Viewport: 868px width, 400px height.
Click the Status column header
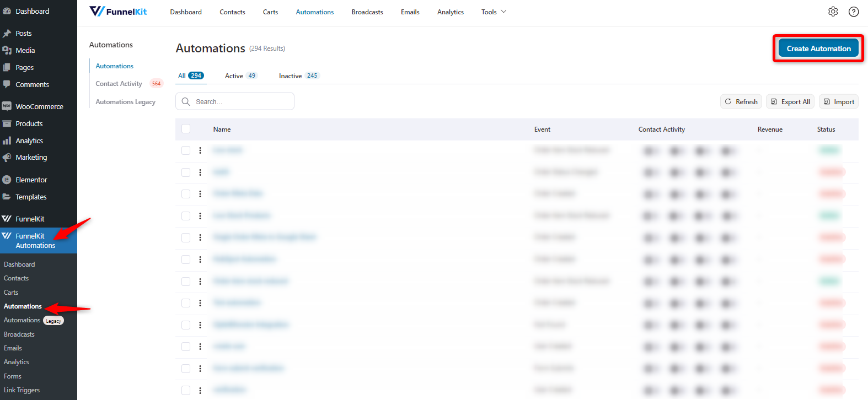pyautogui.click(x=826, y=129)
